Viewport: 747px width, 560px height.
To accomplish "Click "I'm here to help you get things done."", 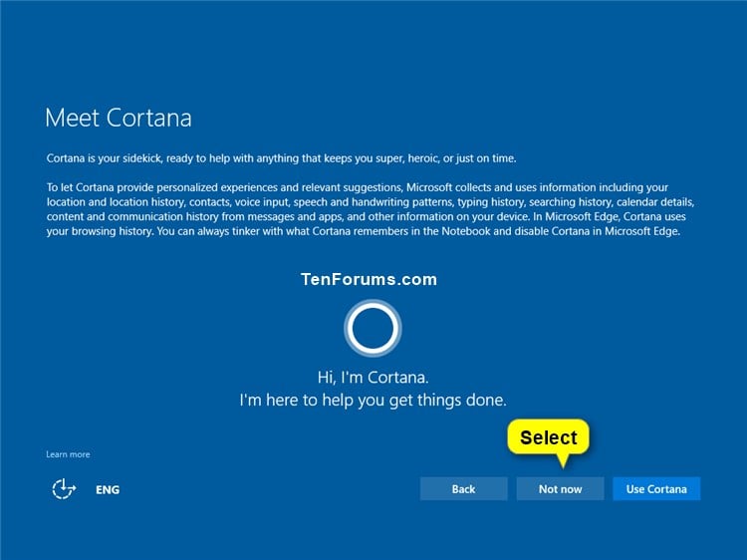I will [x=373, y=400].
